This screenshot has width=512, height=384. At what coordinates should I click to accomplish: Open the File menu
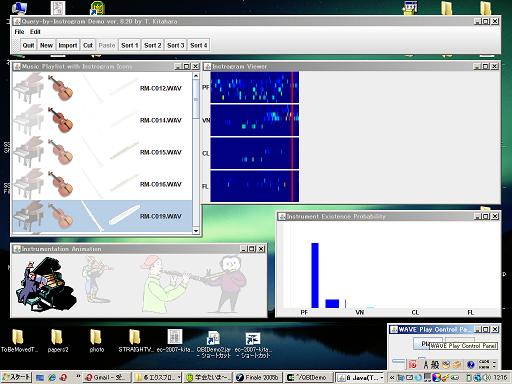click(x=19, y=32)
